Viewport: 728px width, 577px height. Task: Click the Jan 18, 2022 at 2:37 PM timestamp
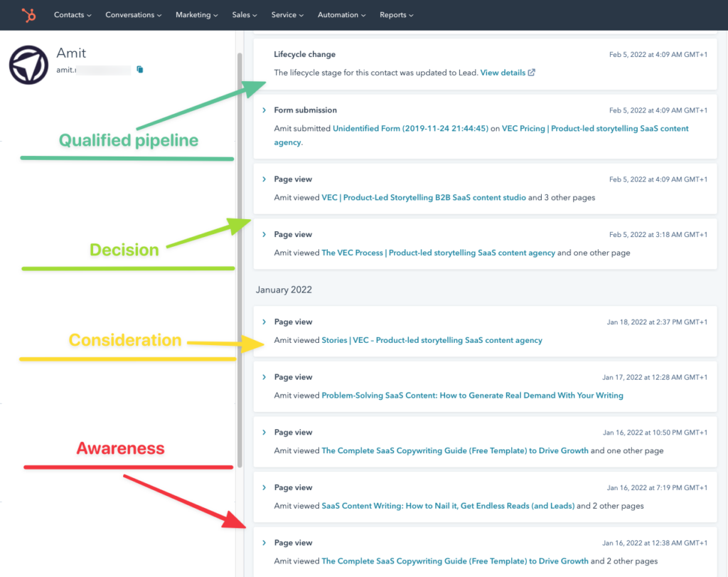click(657, 322)
